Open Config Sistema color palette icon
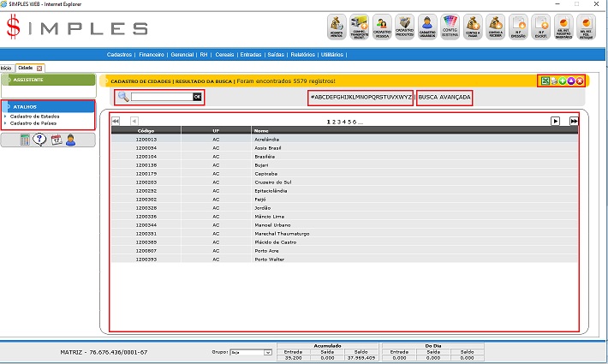The height and width of the screenshot is (364, 608). [450, 27]
